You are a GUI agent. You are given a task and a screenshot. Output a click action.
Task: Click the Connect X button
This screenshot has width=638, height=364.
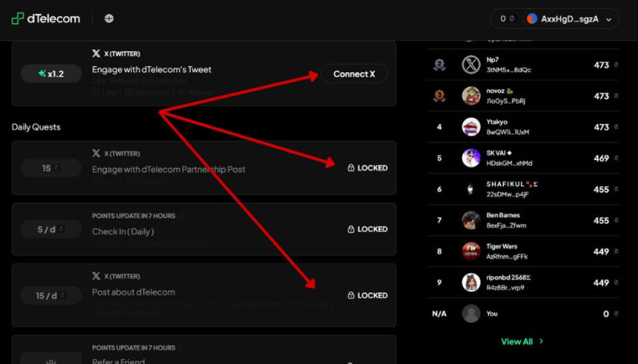[354, 74]
